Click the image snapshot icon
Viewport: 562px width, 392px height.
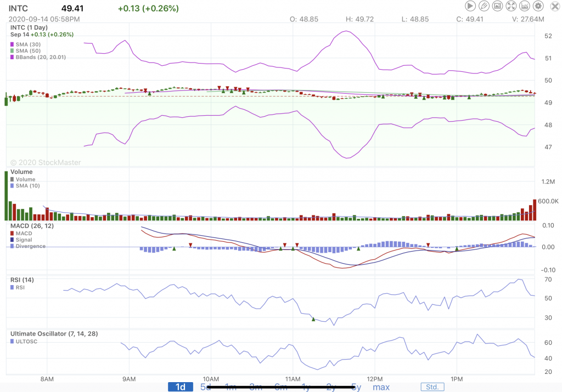tap(498, 6)
